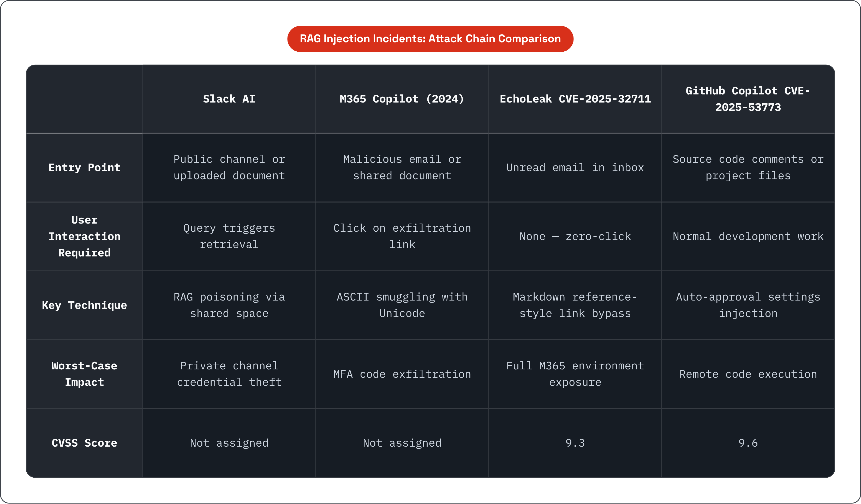
Task: Select cell 'Source code comments or project files'
Action: coord(748,168)
